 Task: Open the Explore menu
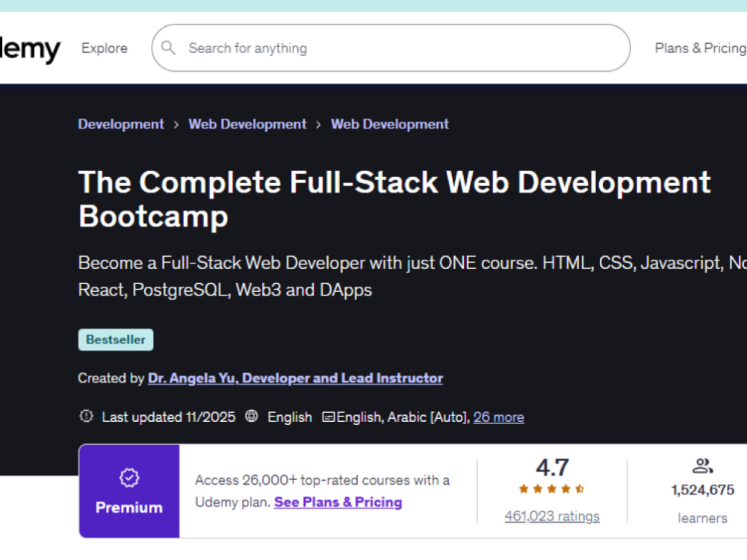pos(105,48)
